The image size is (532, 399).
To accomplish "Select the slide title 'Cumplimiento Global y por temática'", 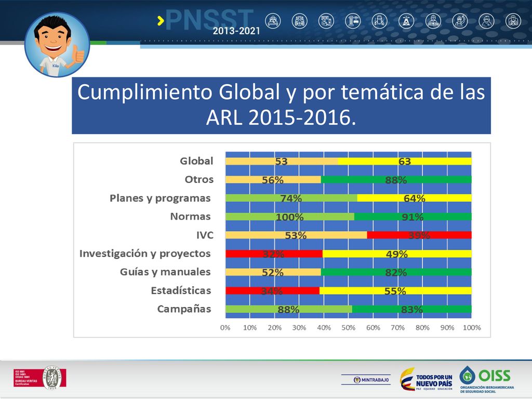I will tap(281, 105).
